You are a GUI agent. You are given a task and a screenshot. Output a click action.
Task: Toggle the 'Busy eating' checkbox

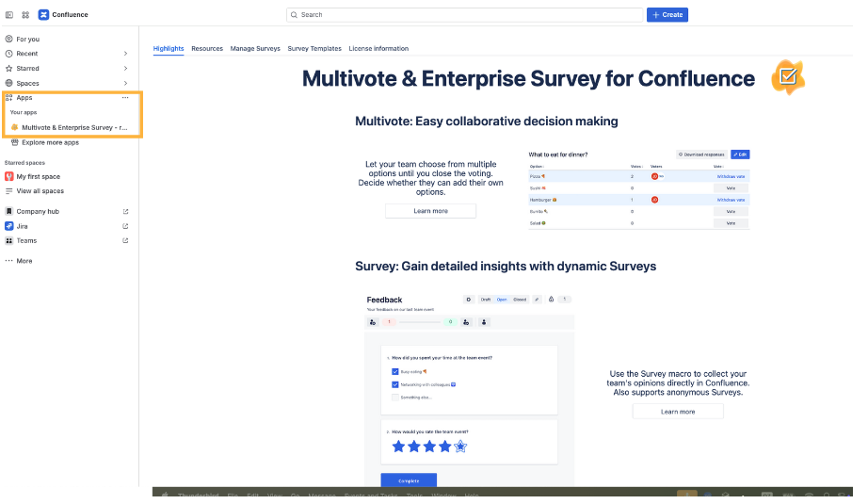coord(395,371)
